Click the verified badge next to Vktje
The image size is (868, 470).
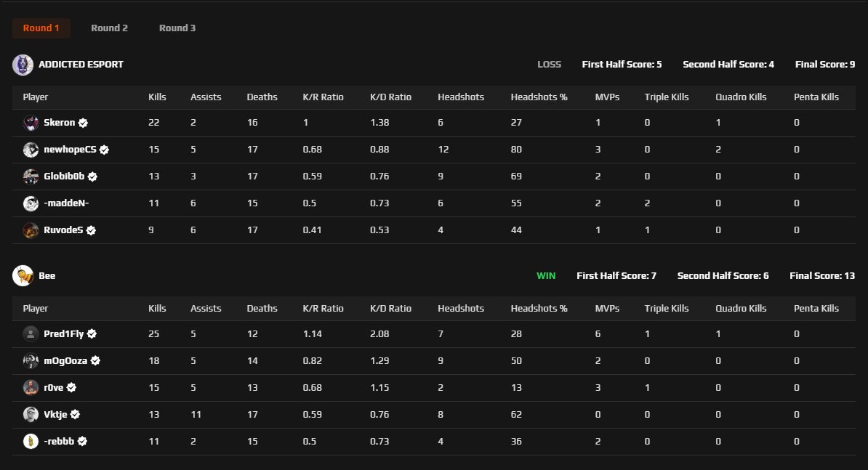click(76, 415)
